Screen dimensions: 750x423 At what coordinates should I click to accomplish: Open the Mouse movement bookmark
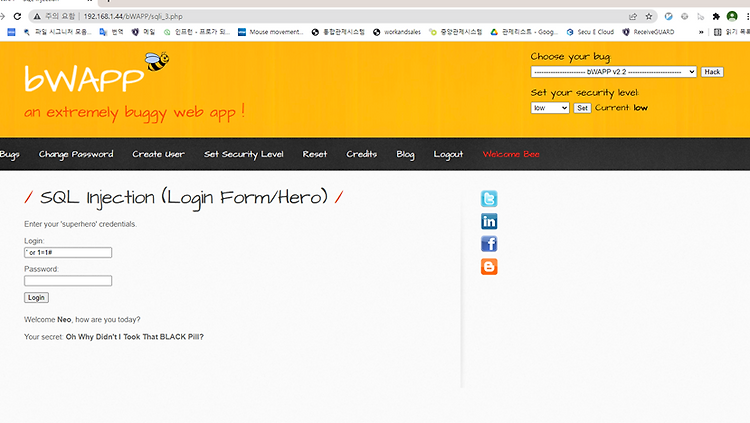tap(271, 32)
